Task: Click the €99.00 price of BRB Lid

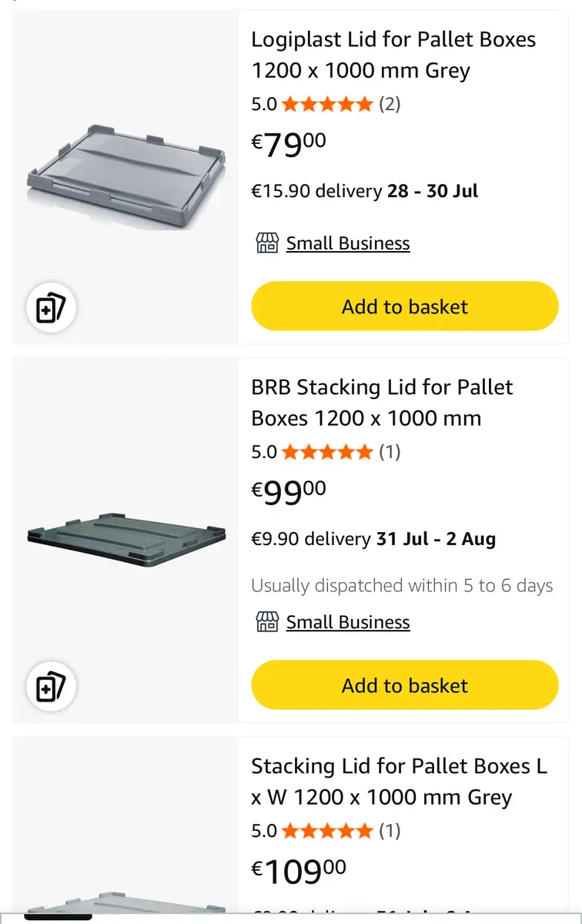Action: tap(289, 492)
